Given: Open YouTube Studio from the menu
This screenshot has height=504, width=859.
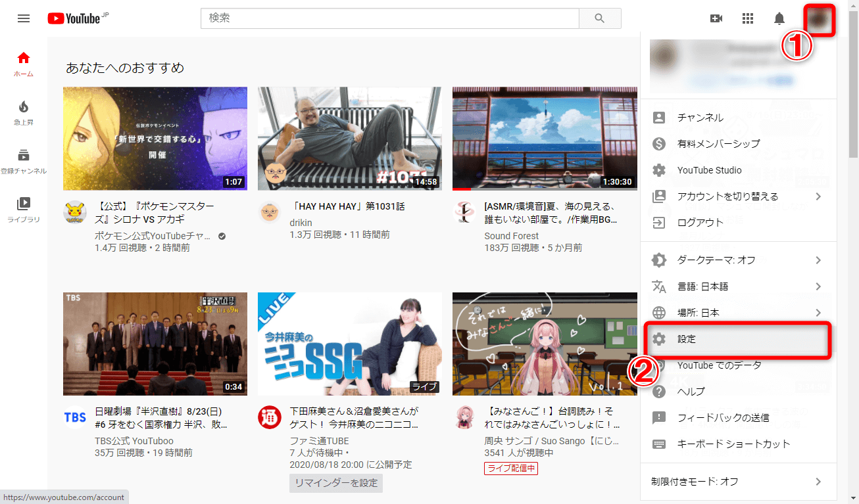Looking at the screenshot, I should [x=739, y=170].
